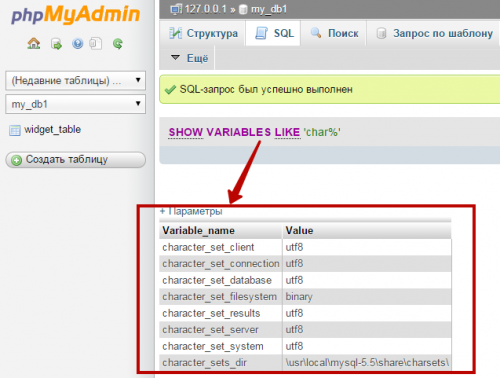Select the character_set_database cell
Image resolution: width=500 pixels, height=378 pixels.
coord(221,280)
